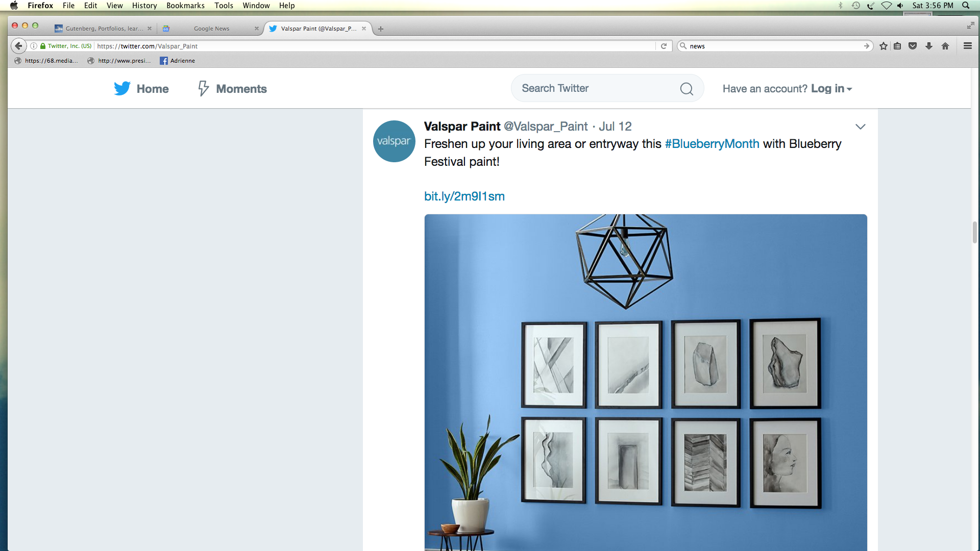Click the magnifier icon in Search Twitter
Image resolution: width=980 pixels, height=551 pixels.
(x=687, y=89)
